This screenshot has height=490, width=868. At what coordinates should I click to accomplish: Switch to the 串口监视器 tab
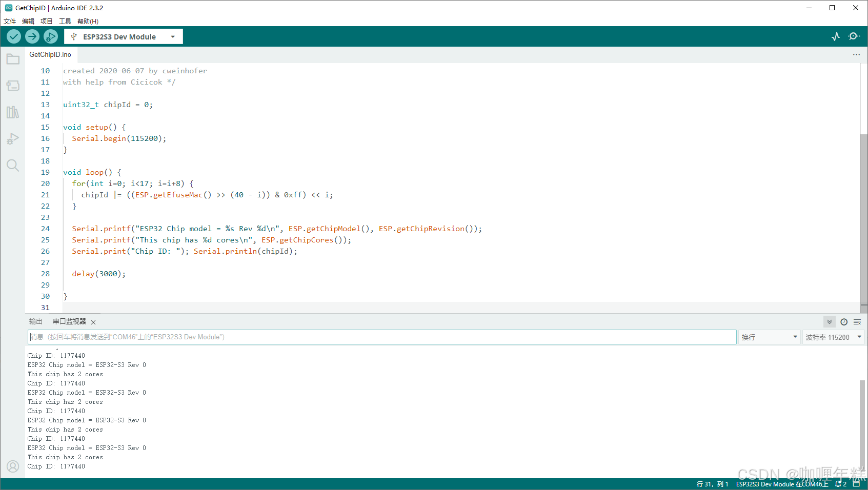[70, 322]
